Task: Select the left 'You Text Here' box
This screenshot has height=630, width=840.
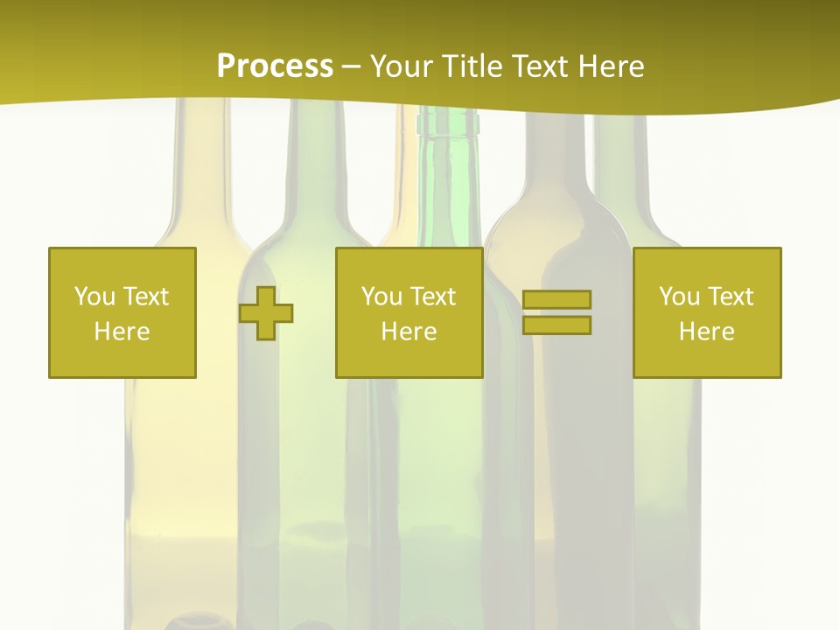Action: (122, 312)
